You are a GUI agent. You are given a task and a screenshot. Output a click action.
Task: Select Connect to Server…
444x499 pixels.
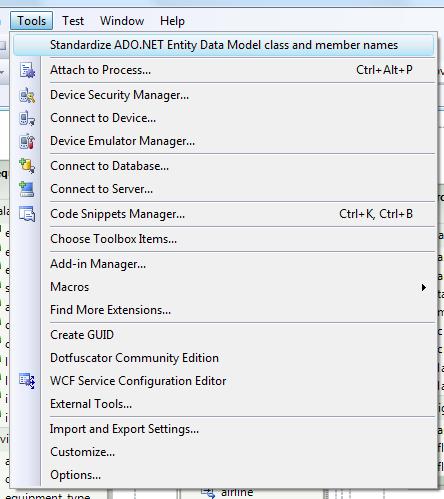(224, 189)
